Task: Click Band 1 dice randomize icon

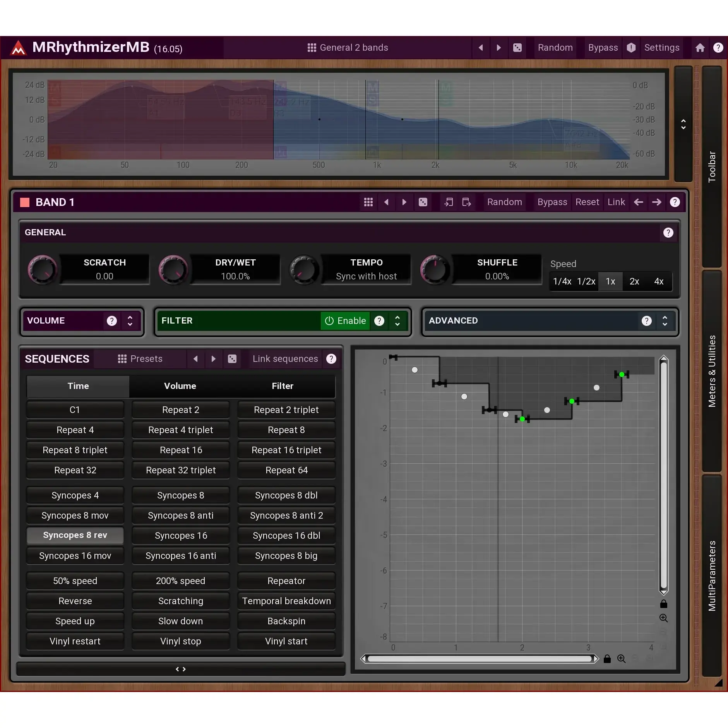Action: (x=423, y=202)
